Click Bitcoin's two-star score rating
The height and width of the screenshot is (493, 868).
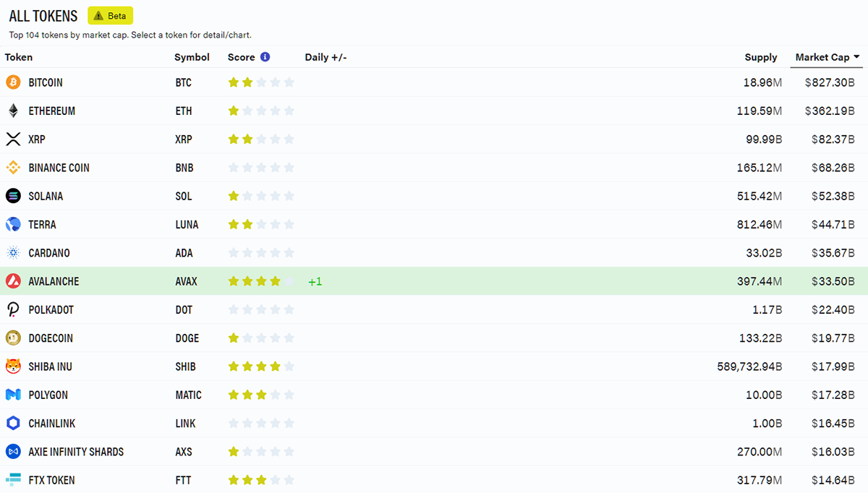tap(261, 82)
